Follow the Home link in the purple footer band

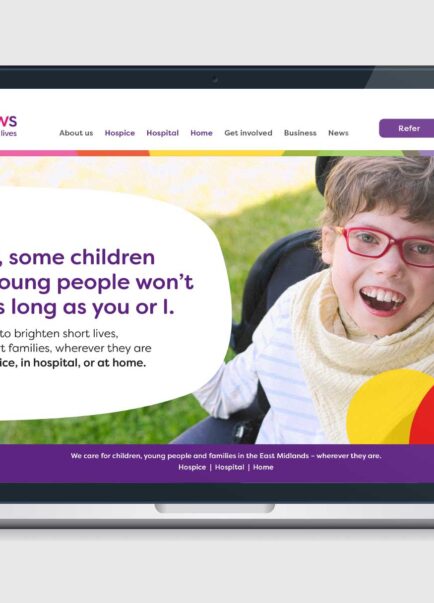[263, 467]
